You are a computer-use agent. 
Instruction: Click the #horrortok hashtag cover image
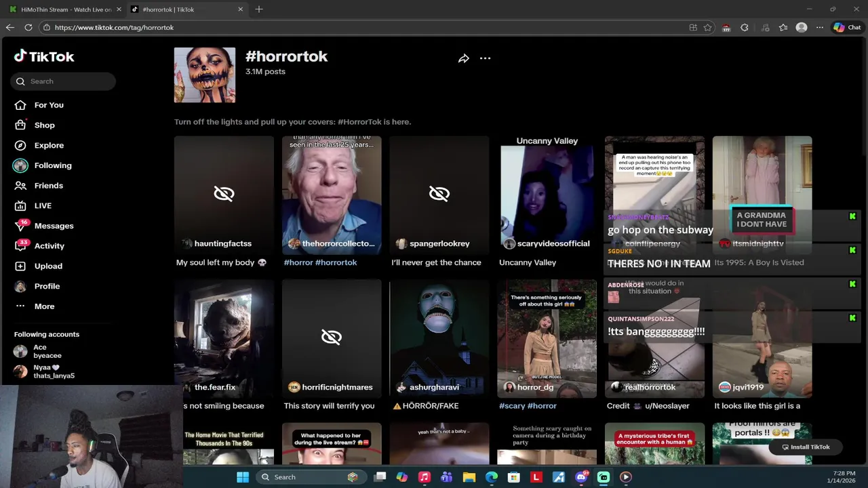[x=205, y=75]
